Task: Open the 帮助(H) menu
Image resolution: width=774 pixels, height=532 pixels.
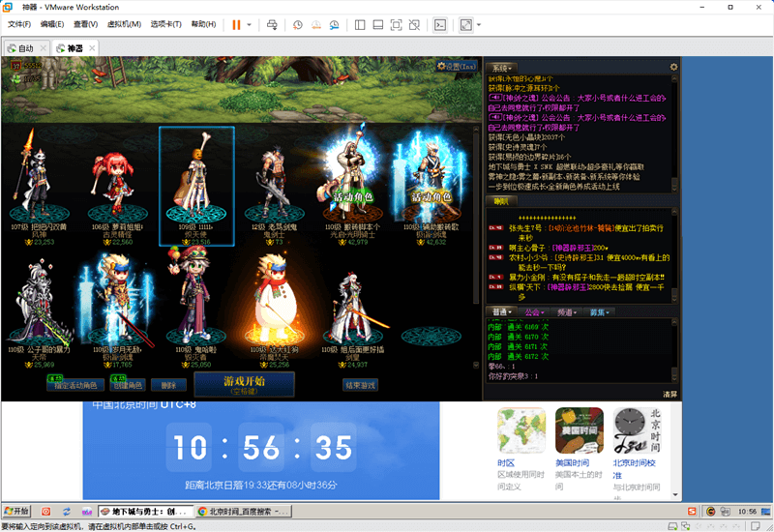Action: point(203,24)
